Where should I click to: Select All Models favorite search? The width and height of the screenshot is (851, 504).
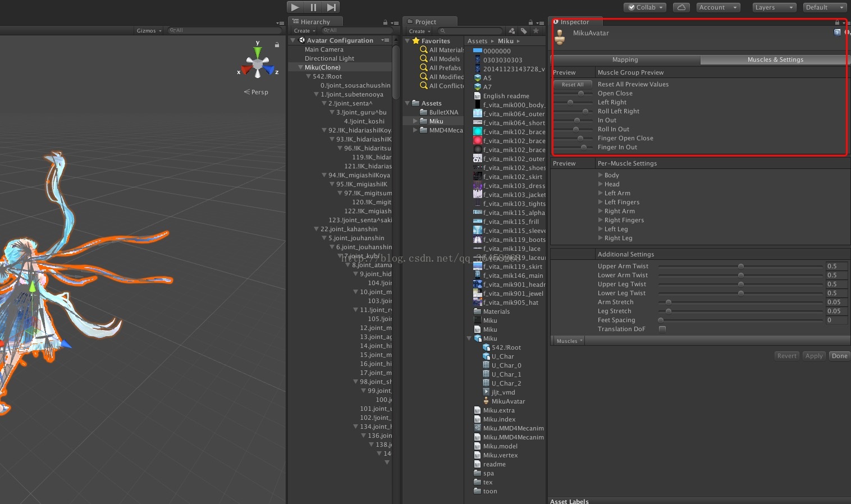(x=440, y=59)
